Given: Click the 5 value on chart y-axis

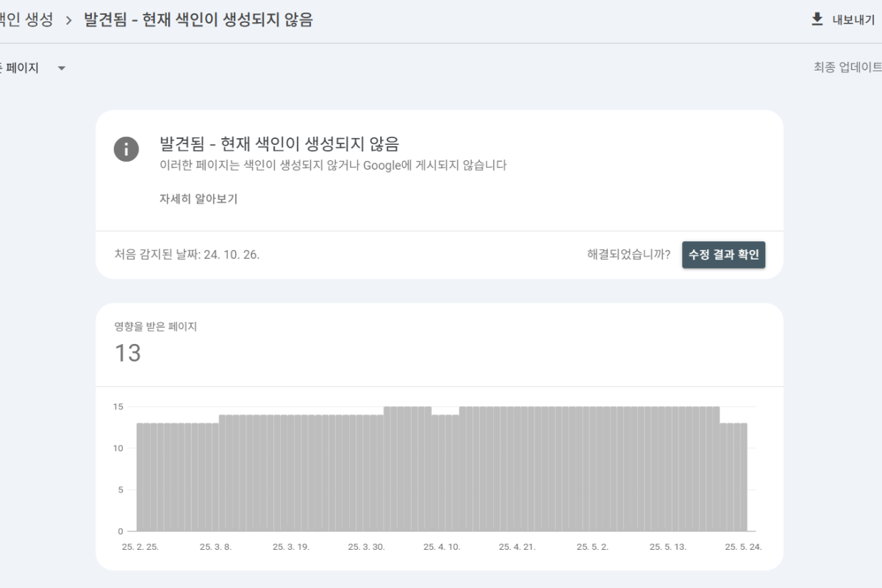Looking at the screenshot, I should [121, 490].
